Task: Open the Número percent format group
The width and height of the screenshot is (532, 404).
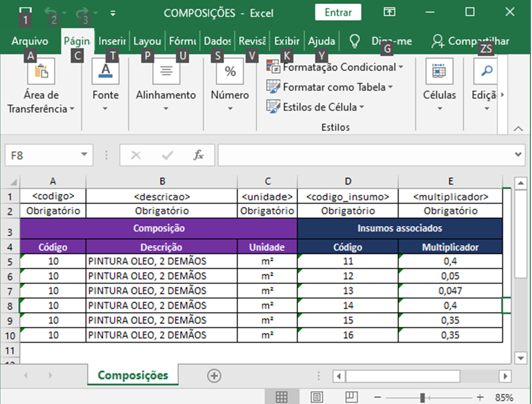Action: tap(230, 73)
